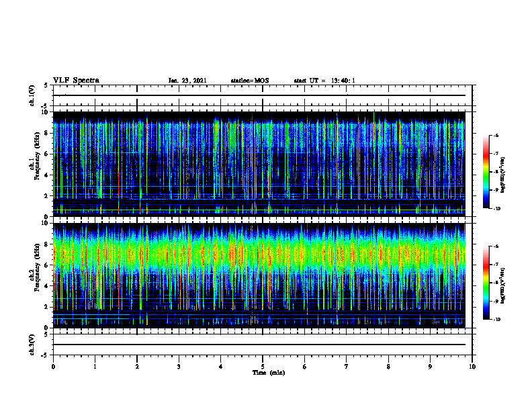Viewport: 532px width, 411px height.
Task: Click the "4" tick on the time axis
Action: point(221,367)
